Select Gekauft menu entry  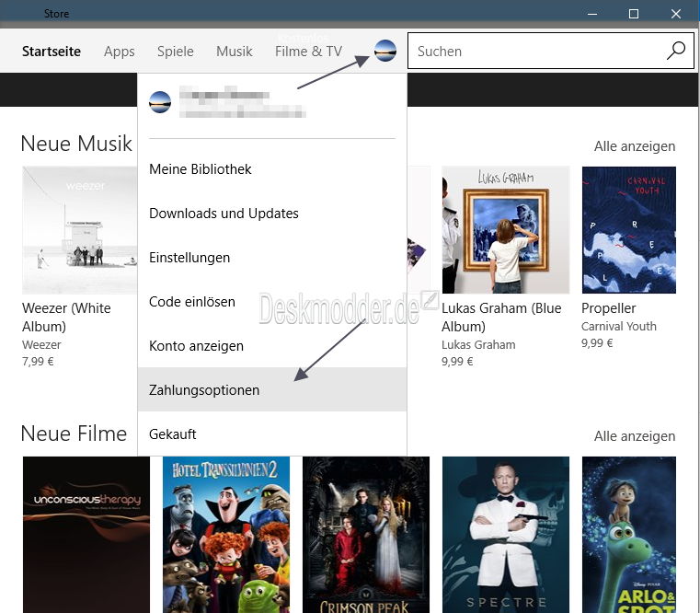pos(272,434)
